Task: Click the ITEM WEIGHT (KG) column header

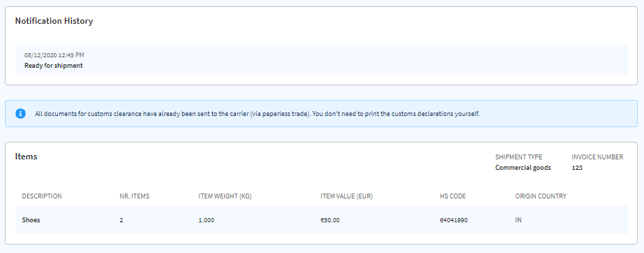Action: [225, 196]
